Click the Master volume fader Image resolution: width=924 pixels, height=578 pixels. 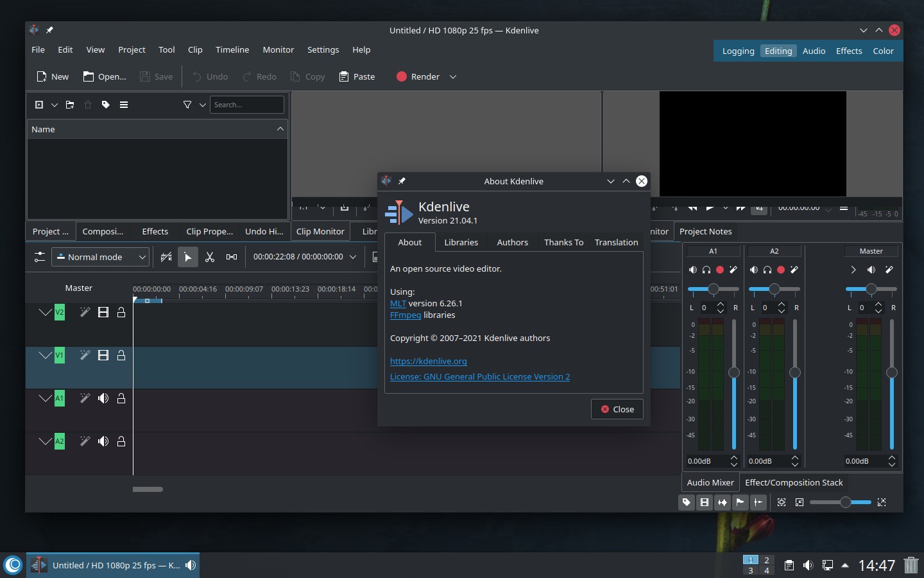(891, 372)
